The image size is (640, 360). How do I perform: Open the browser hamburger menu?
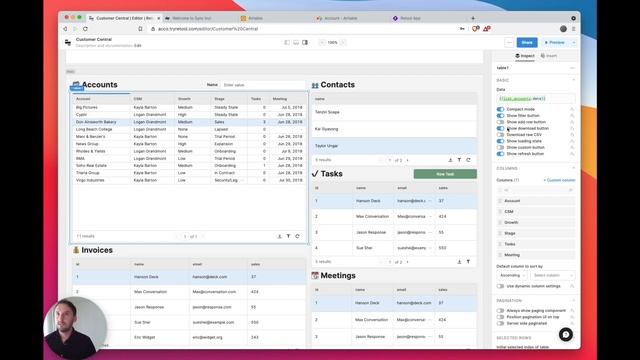[x=573, y=29]
